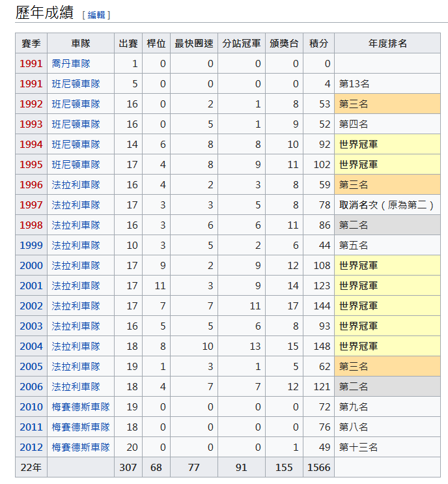Click the 年度排名 column header

387,43
